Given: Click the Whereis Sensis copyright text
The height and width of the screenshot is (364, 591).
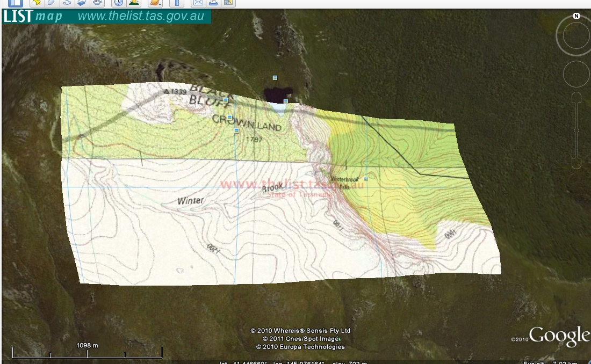Looking at the screenshot, I should (x=300, y=331).
